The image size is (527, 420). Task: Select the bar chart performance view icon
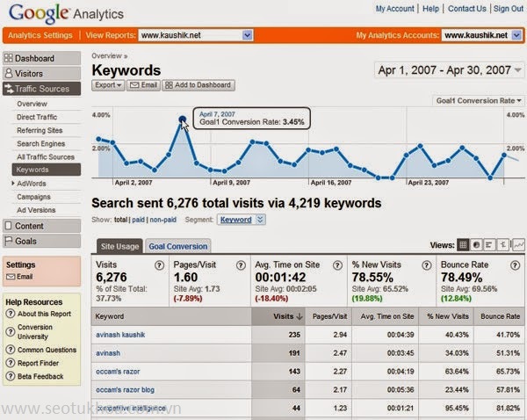pos(489,245)
